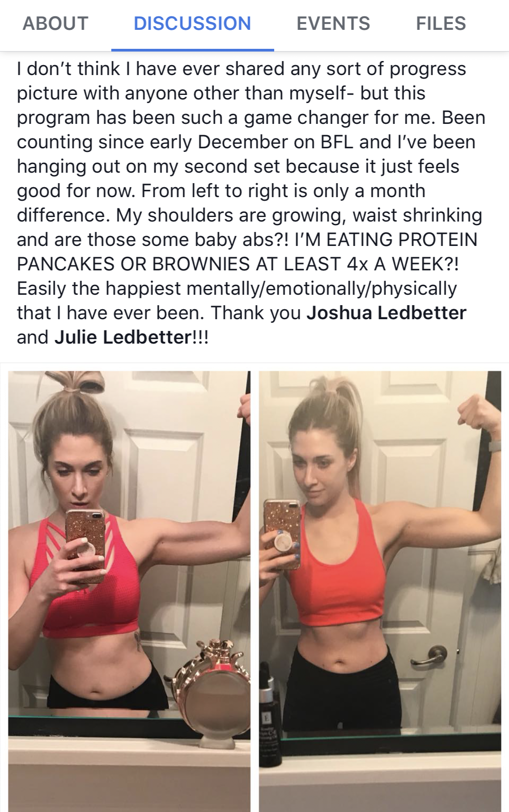Open the About tab
Viewport: 509px width, 812px height.
[x=55, y=24]
